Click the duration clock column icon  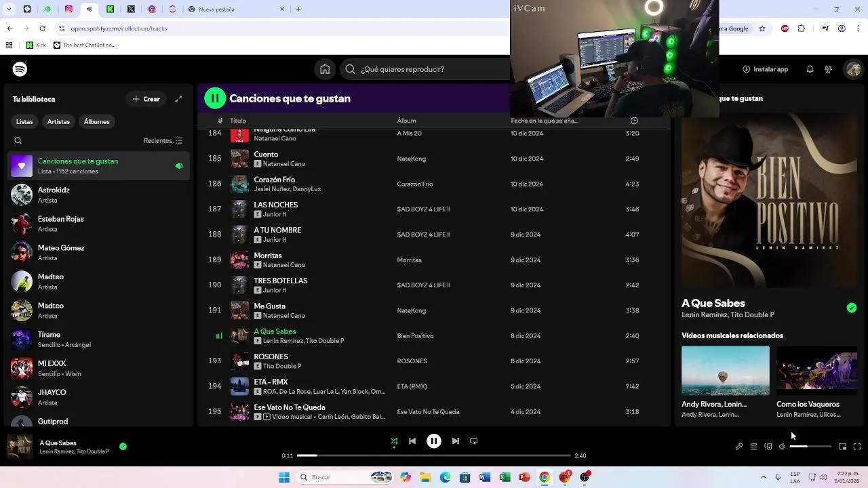634,121
